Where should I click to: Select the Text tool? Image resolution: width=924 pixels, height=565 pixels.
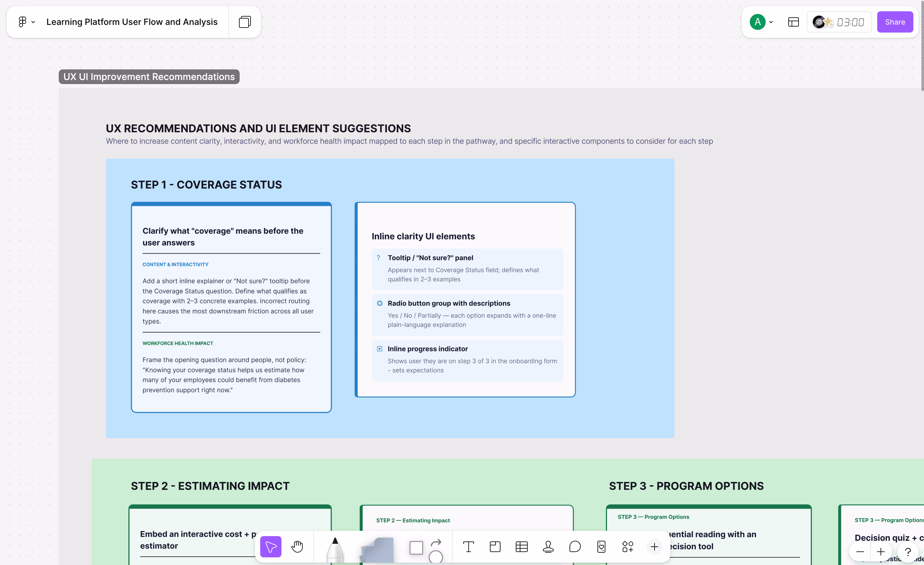click(468, 547)
